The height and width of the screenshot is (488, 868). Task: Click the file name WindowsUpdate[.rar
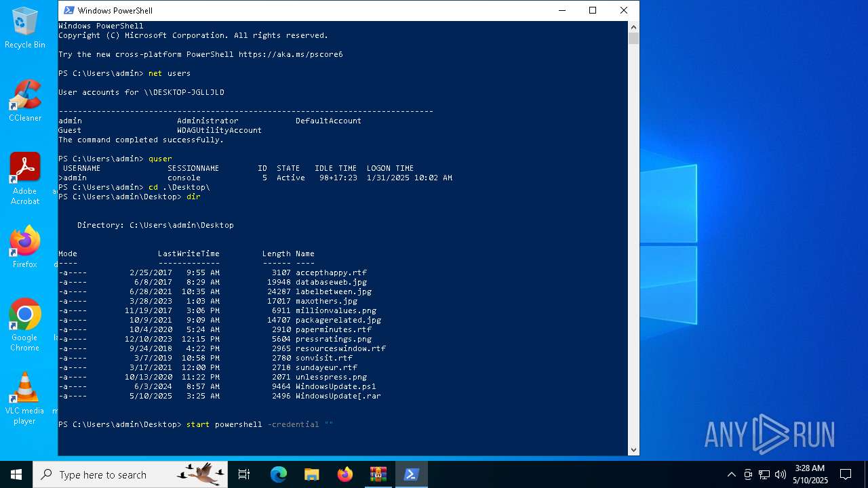tap(338, 396)
